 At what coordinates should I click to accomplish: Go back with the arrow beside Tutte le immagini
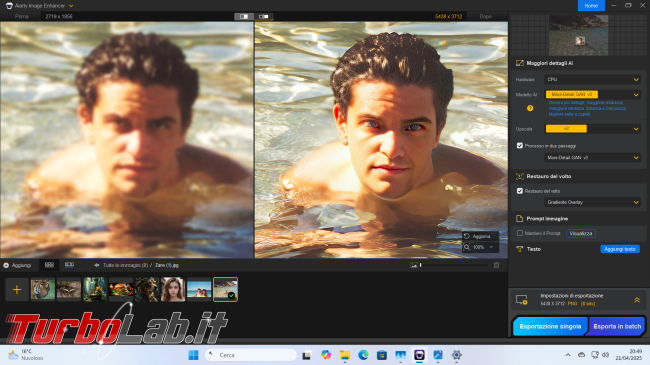click(97, 265)
